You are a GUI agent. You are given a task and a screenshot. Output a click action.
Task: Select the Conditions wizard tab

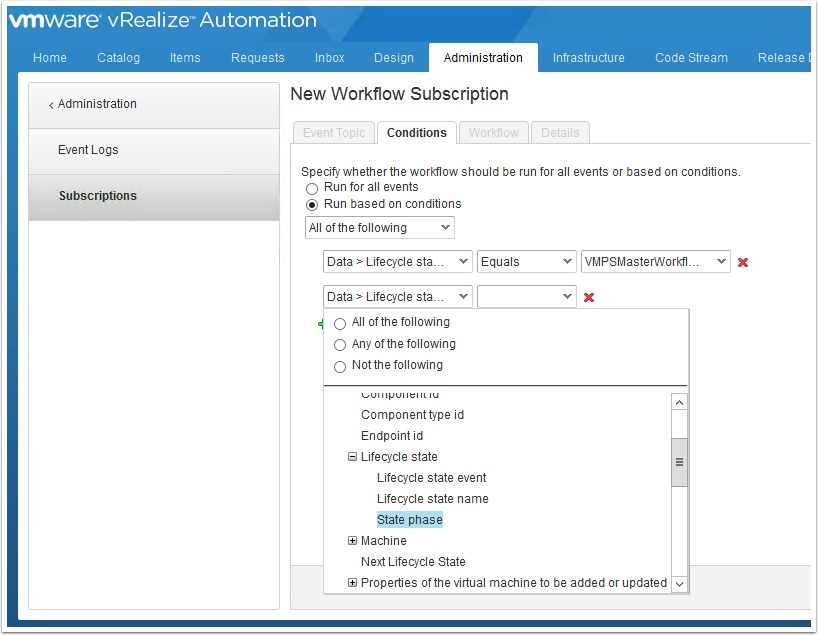click(417, 133)
